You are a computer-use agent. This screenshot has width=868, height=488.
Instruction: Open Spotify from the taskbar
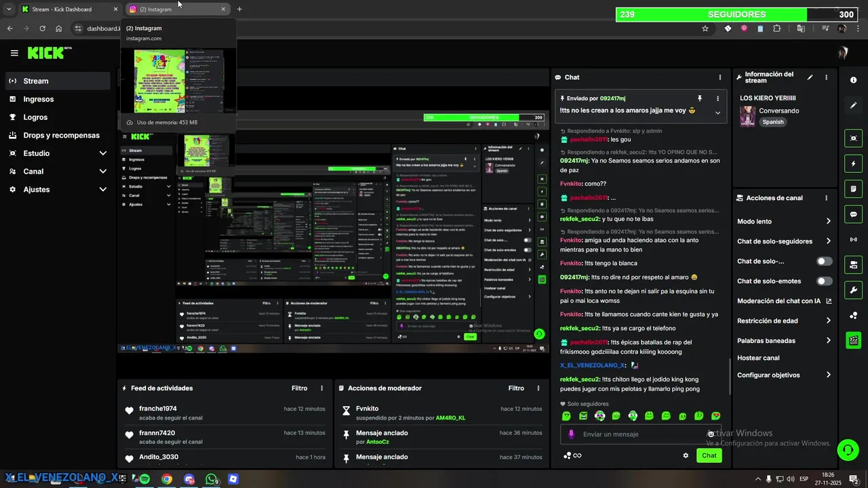[x=144, y=479]
